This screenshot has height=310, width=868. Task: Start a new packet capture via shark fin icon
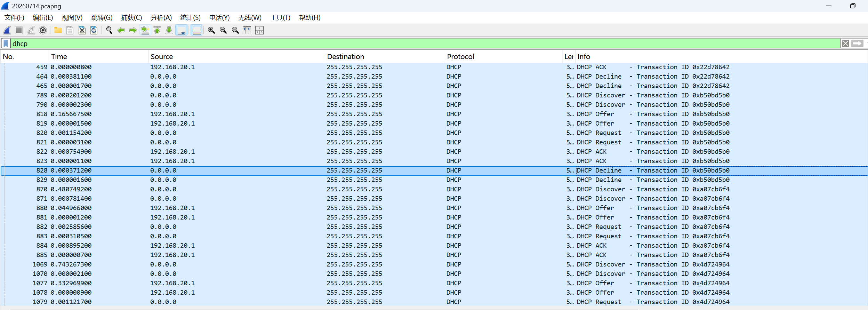tap(7, 31)
